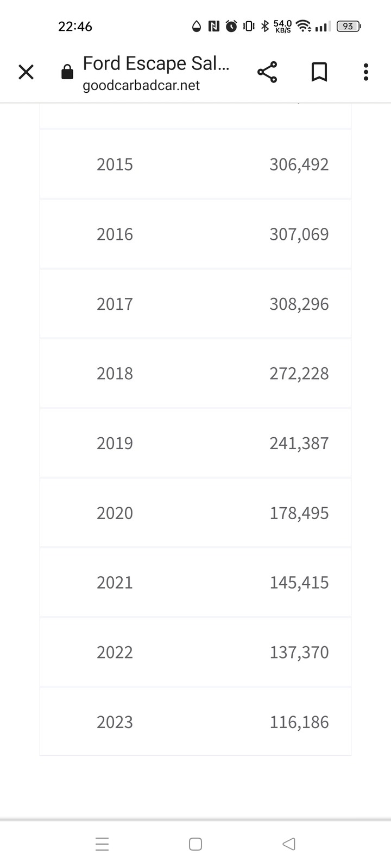The image size is (391, 868).
Task: Open the three-dot overflow menu
Action: 366,72
